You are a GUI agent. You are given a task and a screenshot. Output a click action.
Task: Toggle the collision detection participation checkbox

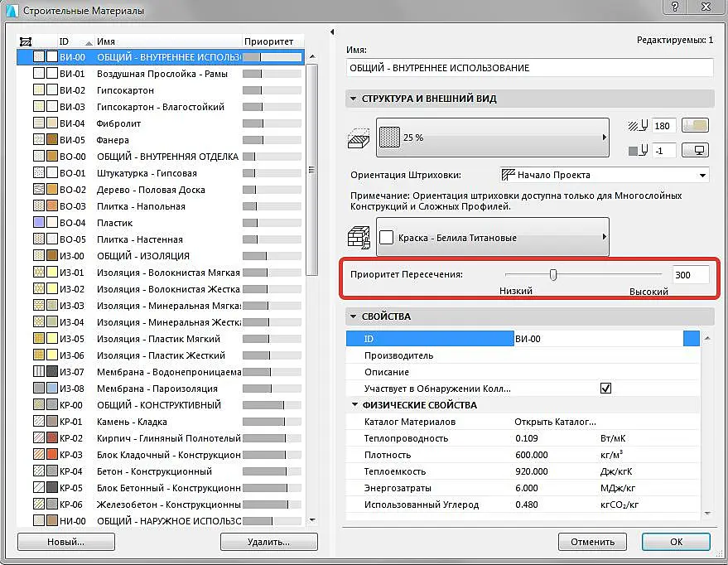(x=605, y=388)
